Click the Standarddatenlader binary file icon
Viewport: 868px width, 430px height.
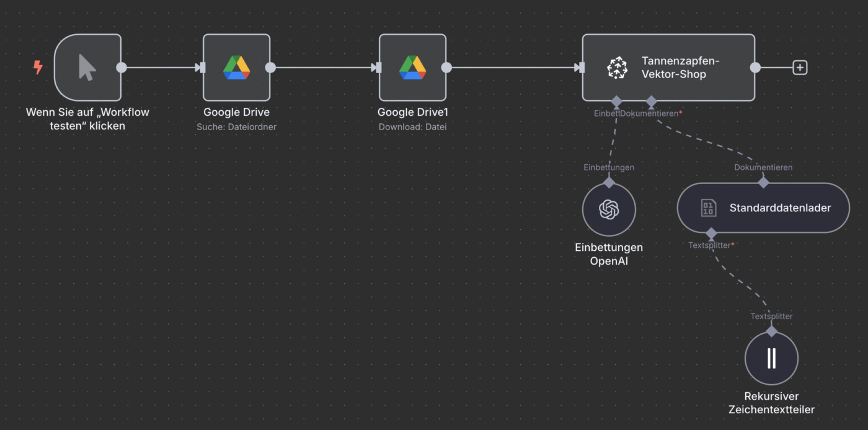(x=708, y=208)
